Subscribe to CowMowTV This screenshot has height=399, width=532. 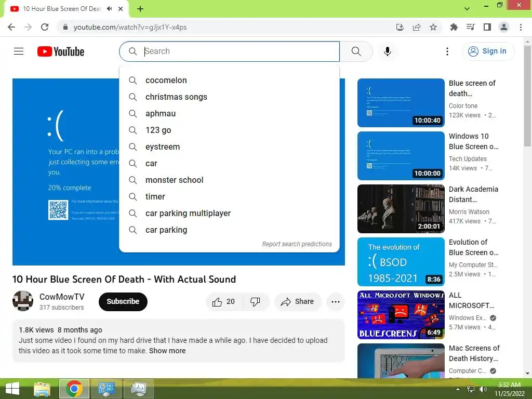coord(123,302)
